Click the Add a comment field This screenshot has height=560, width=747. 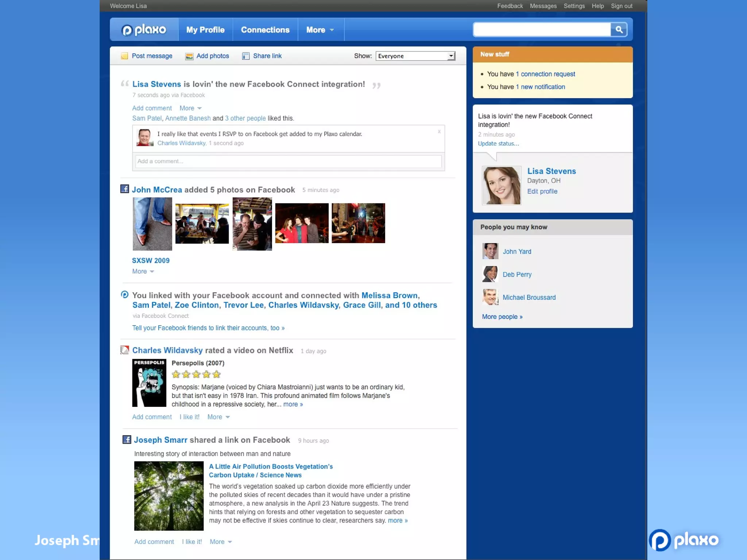point(288,161)
